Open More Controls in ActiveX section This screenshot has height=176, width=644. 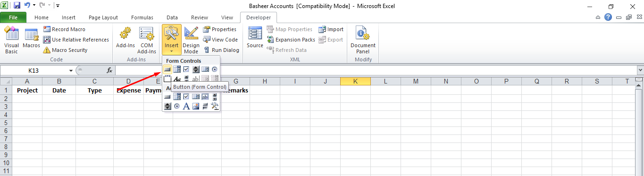click(215, 106)
